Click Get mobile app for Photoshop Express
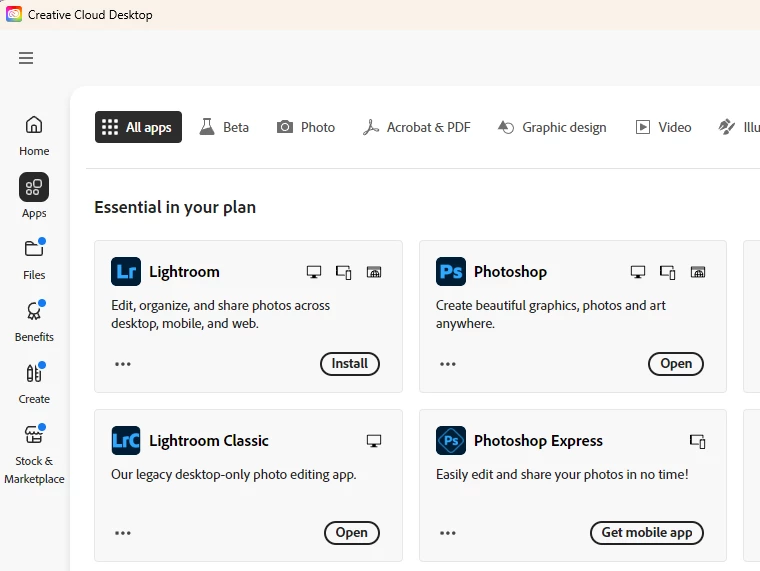Screen dimensions: 760x571 [x=647, y=532]
